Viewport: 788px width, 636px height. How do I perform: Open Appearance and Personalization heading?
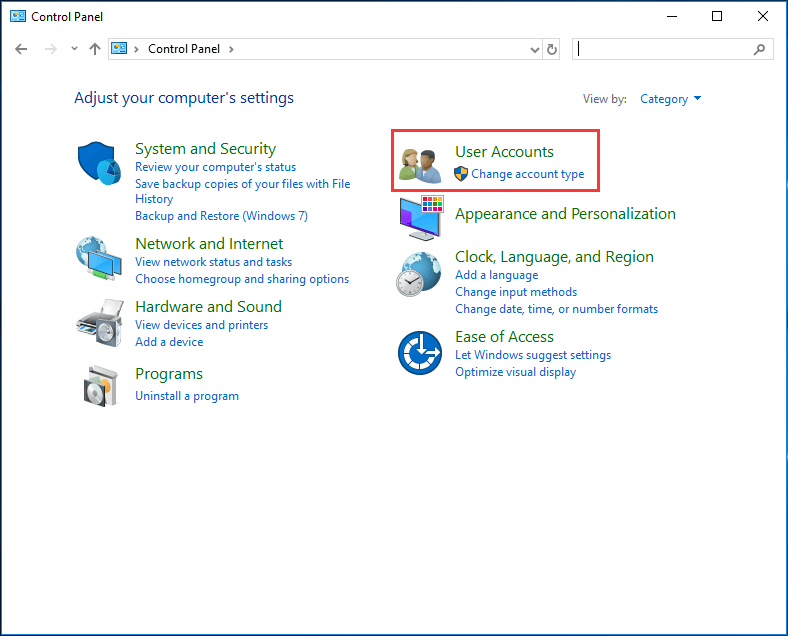pyautogui.click(x=565, y=214)
